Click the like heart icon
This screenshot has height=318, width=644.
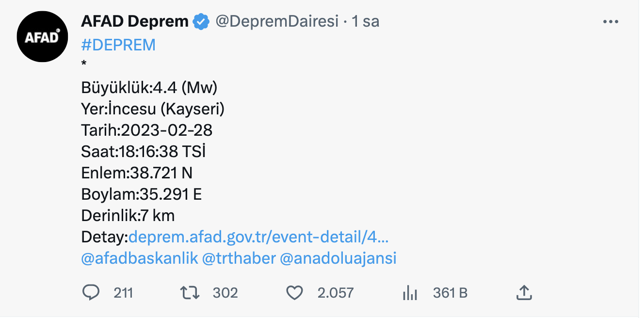coord(294,292)
